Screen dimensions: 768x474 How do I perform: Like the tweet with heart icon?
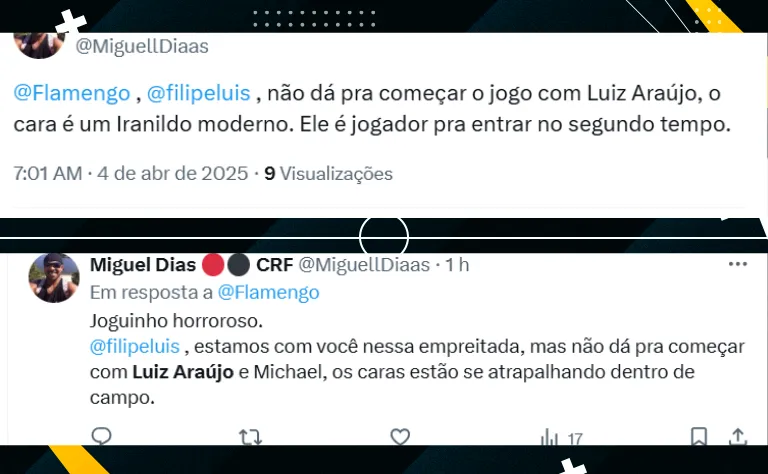[x=400, y=436]
